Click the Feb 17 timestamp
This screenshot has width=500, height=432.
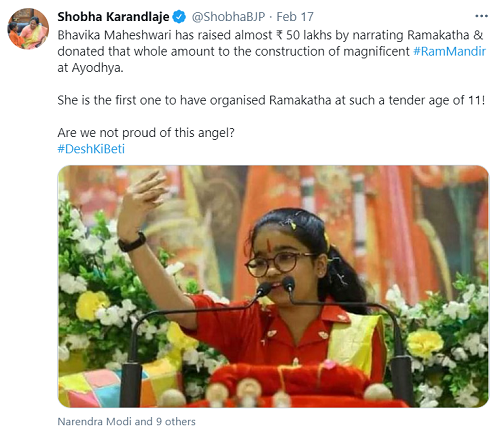pyautogui.click(x=295, y=17)
